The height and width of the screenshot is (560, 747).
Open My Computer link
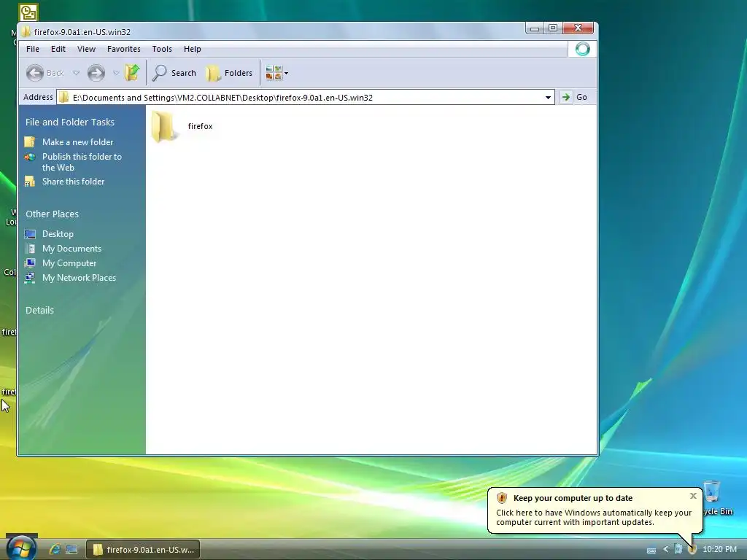(69, 263)
